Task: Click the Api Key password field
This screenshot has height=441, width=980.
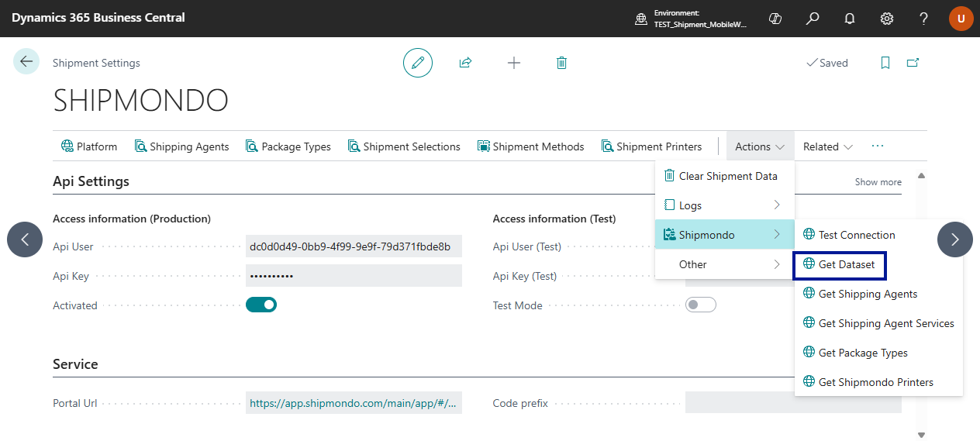Action: (x=354, y=276)
